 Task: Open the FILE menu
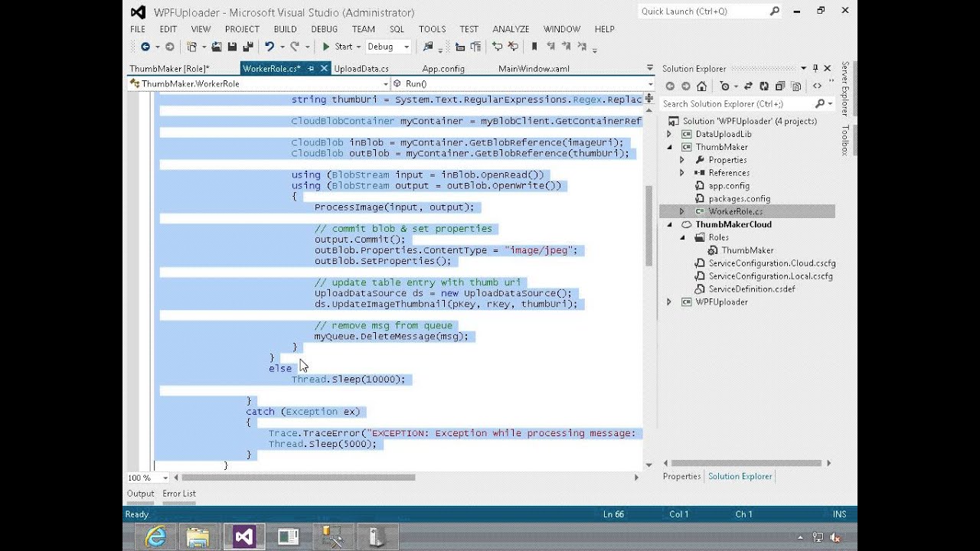coord(138,29)
